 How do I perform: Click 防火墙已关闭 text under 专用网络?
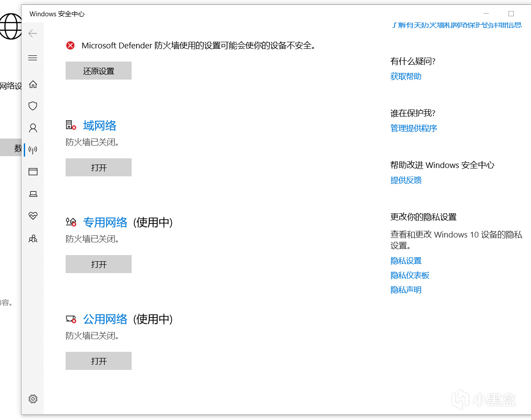92,239
